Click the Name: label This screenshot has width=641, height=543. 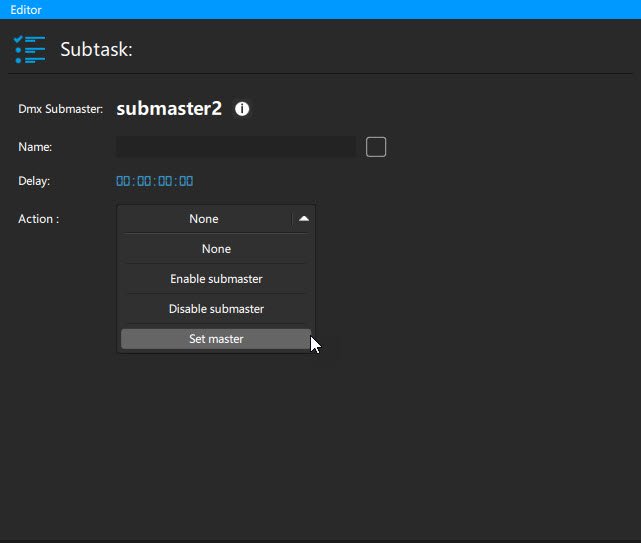[x=35, y=147]
